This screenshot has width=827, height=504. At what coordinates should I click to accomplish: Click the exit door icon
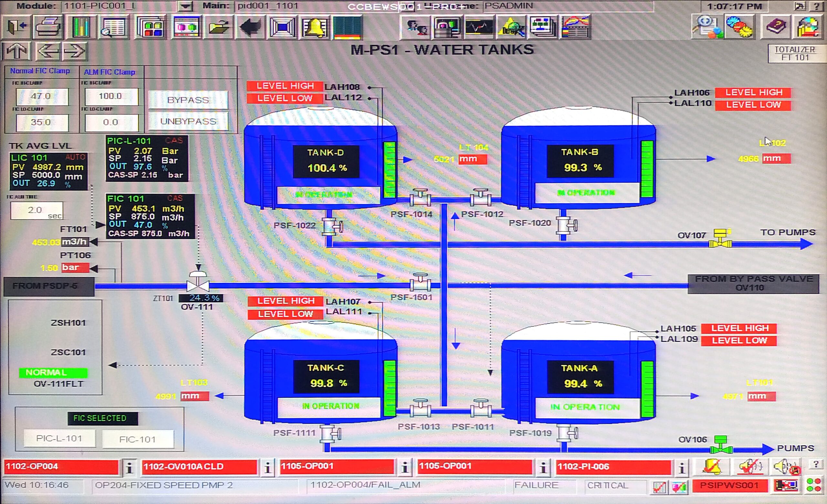point(16,27)
